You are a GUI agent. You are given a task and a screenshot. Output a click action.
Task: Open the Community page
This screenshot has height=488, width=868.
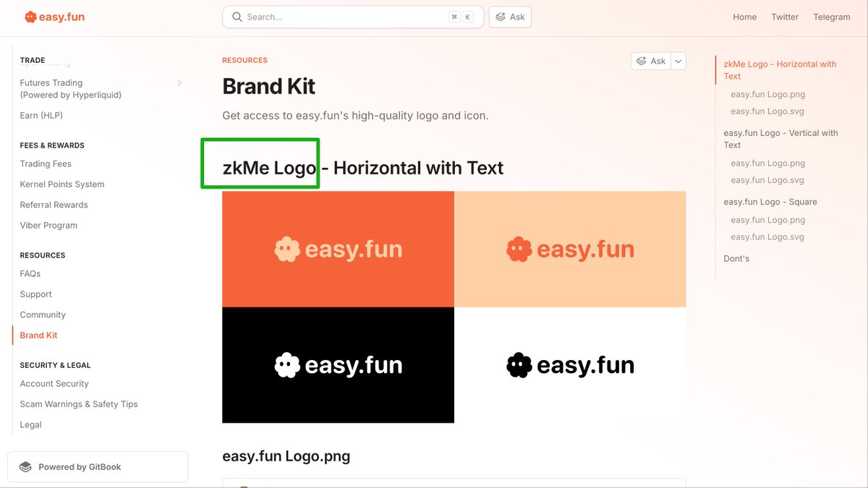pos(43,314)
